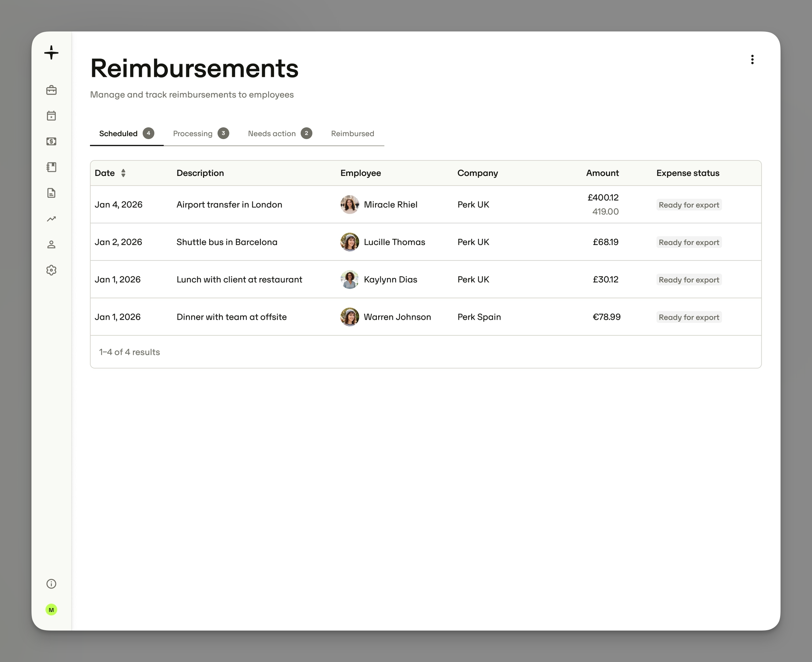Viewport: 812px width, 662px height.
Task: Click the Company column header
Action: pos(478,173)
